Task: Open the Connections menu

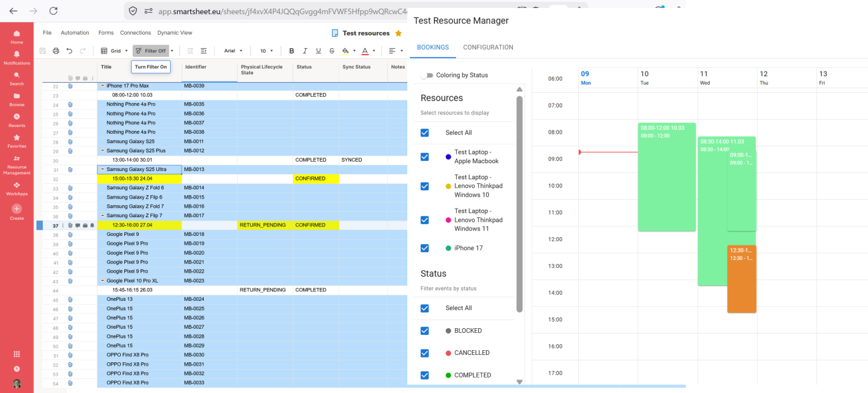Action: coord(136,33)
